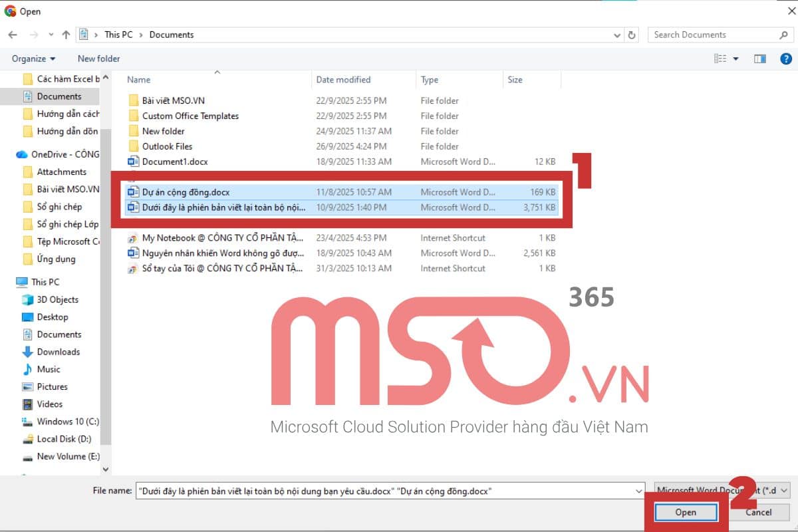The width and height of the screenshot is (798, 532).
Task: Click Documents in the address path
Action: (171, 35)
